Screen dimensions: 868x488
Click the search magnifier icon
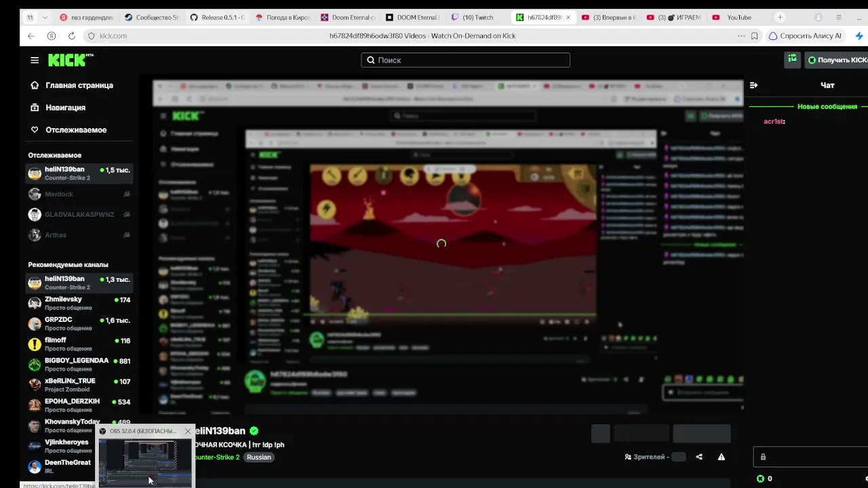click(371, 60)
